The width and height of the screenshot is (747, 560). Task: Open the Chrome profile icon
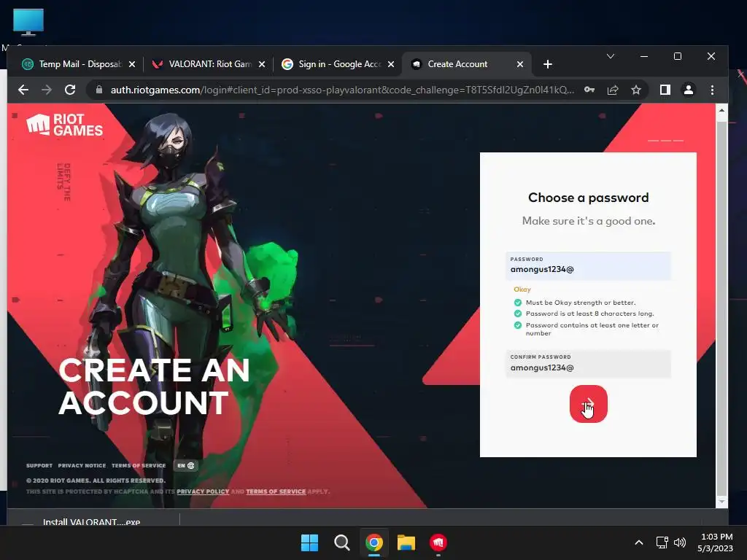[x=689, y=90]
